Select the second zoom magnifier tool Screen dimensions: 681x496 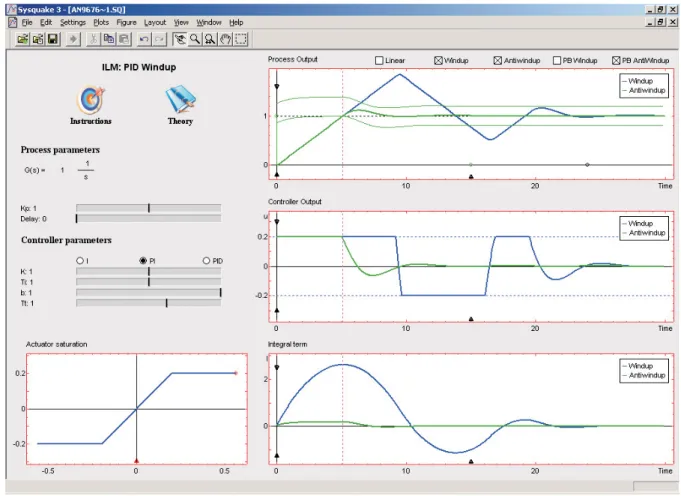click(210, 40)
